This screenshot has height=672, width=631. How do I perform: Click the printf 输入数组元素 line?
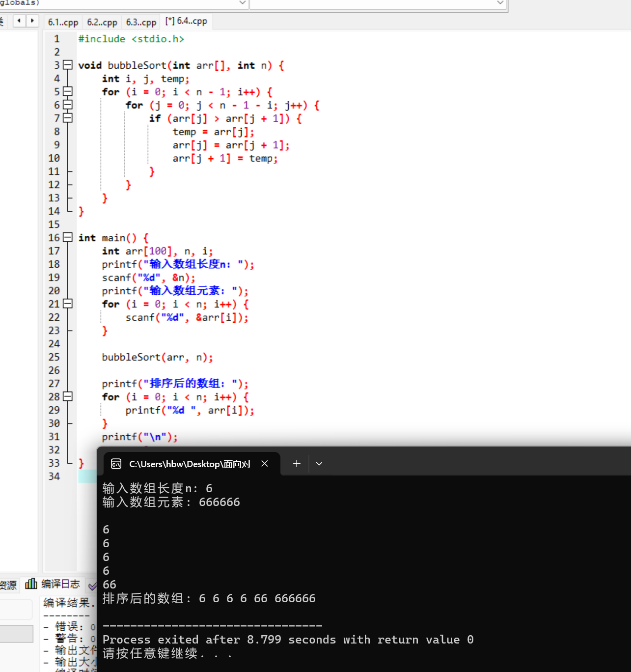[175, 291]
